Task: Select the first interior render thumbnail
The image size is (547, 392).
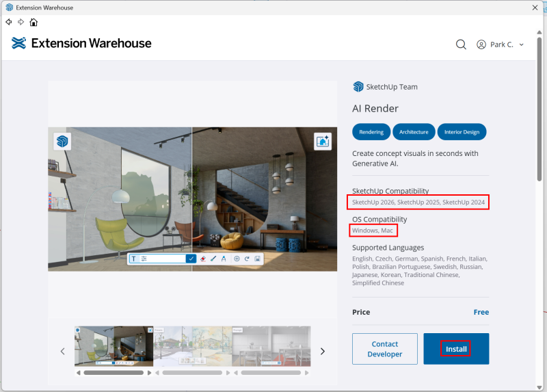Action: (114, 346)
